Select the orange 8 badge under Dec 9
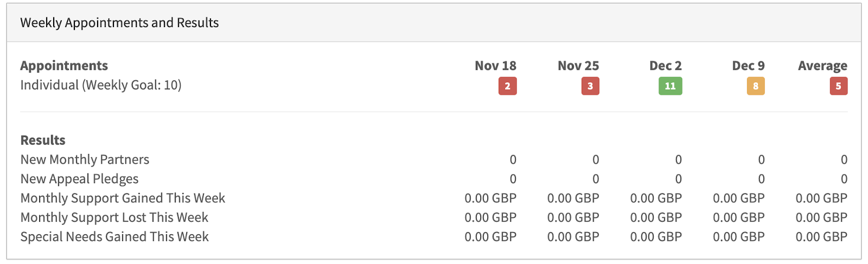This screenshot has height=264, width=868. coord(756,86)
